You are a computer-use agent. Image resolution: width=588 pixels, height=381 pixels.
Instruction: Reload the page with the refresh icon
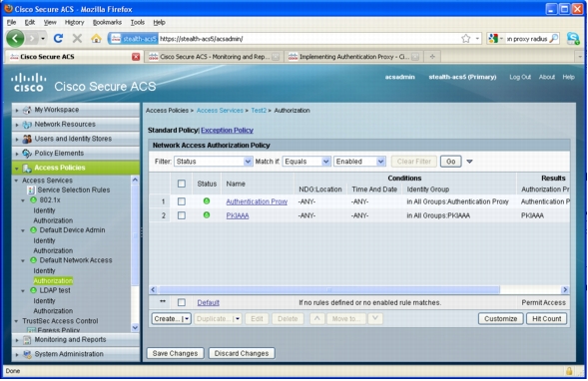click(x=58, y=38)
